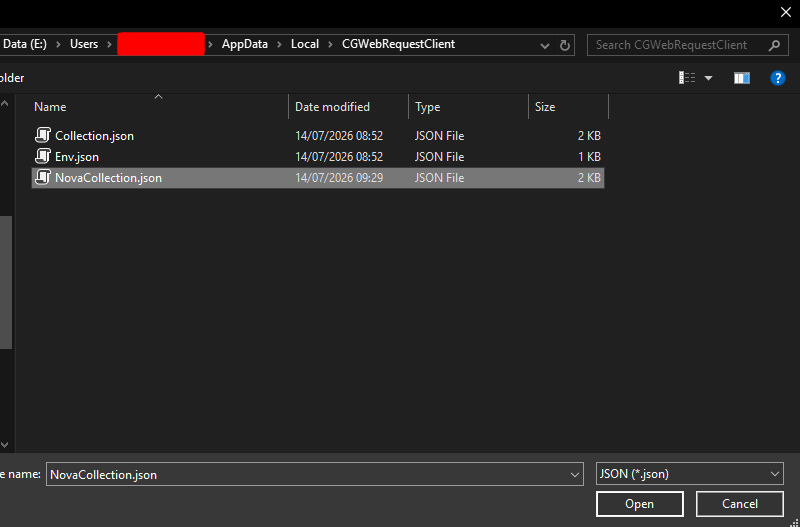
Task: Sort files by the Name column
Action: (x=50, y=107)
